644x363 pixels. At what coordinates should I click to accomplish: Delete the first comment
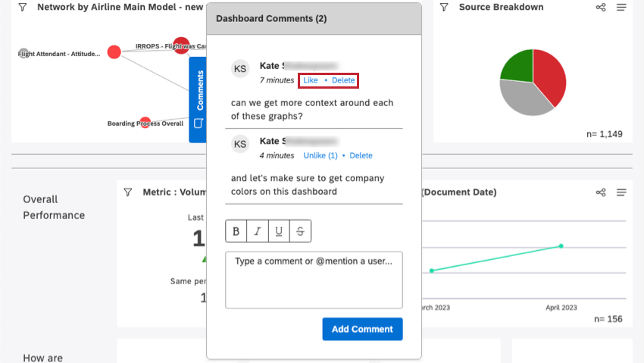[x=343, y=80]
